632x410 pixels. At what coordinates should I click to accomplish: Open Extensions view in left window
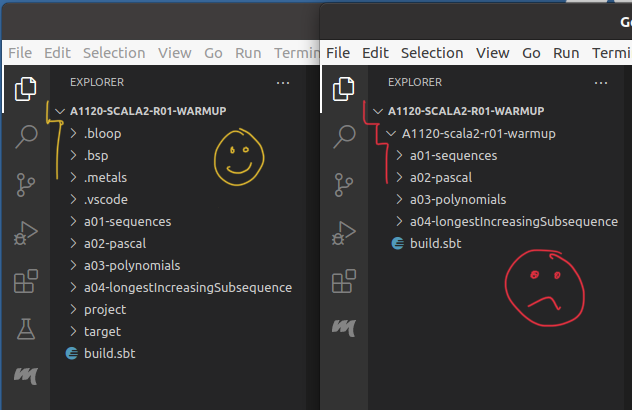(x=25, y=283)
